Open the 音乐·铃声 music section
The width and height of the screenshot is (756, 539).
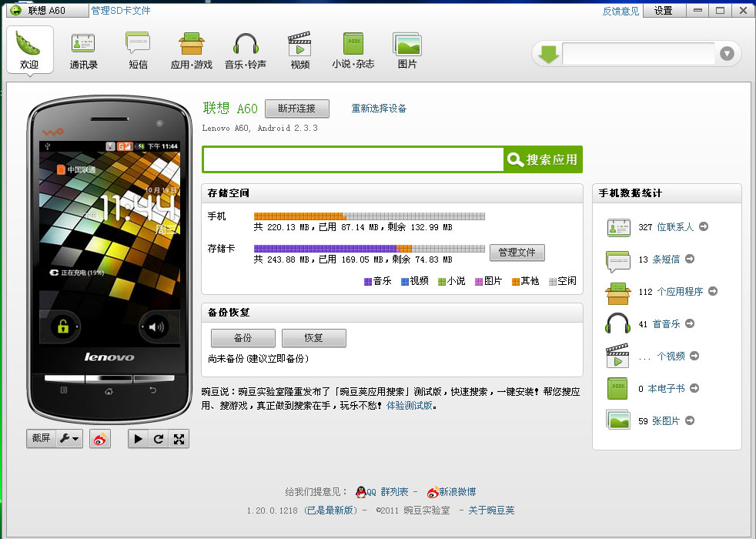[246, 51]
